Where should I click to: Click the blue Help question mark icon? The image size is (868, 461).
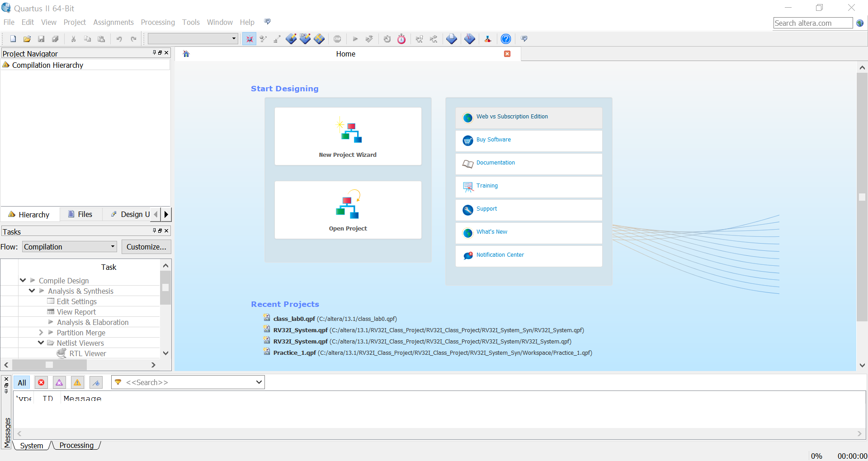tap(506, 39)
